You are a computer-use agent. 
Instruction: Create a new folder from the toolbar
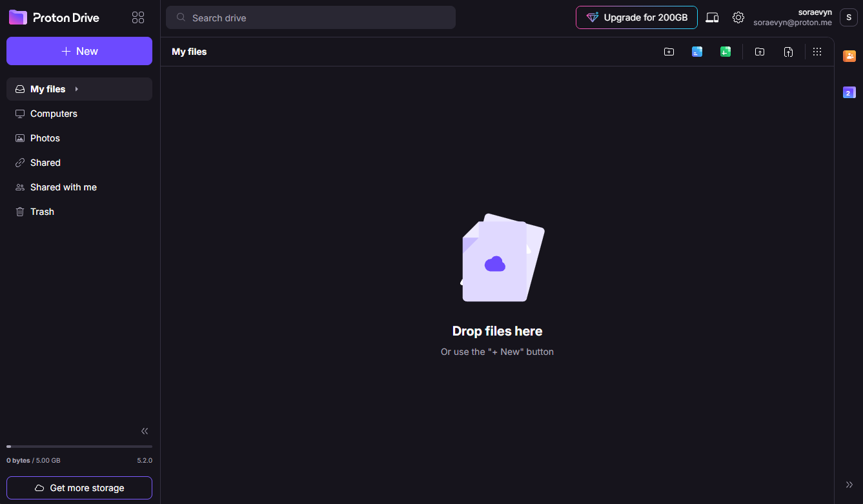pos(669,52)
